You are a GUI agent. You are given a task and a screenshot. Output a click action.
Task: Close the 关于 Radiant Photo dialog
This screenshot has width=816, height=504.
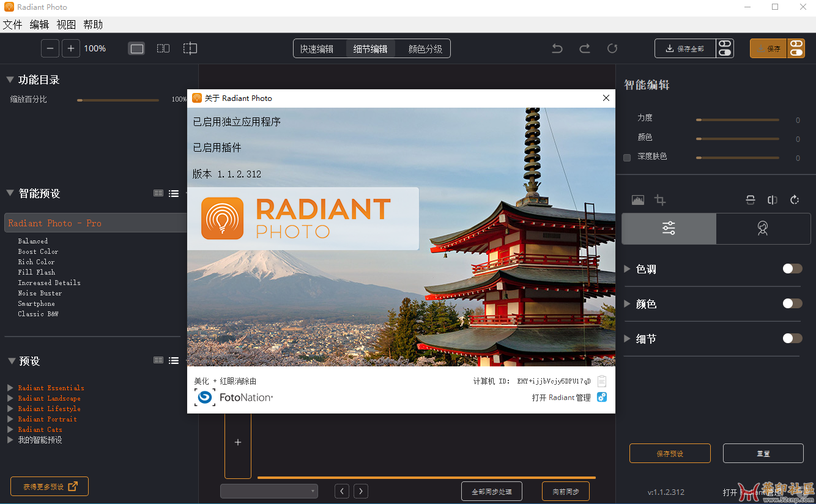[606, 98]
